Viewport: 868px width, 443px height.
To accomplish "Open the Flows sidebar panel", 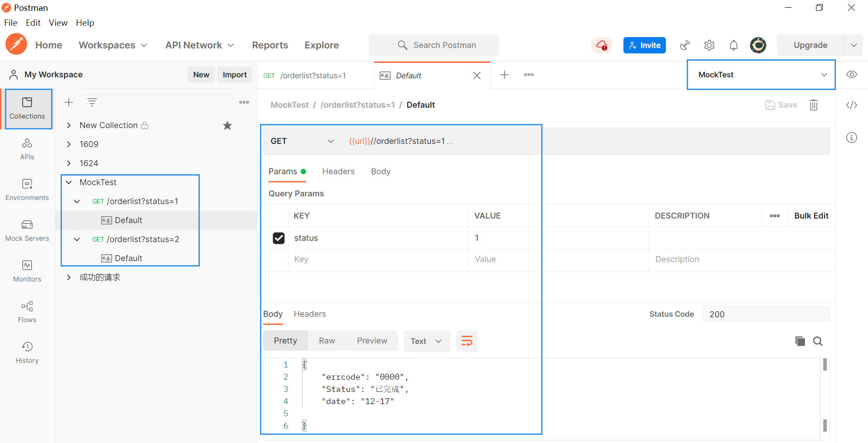I will point(27,312).
